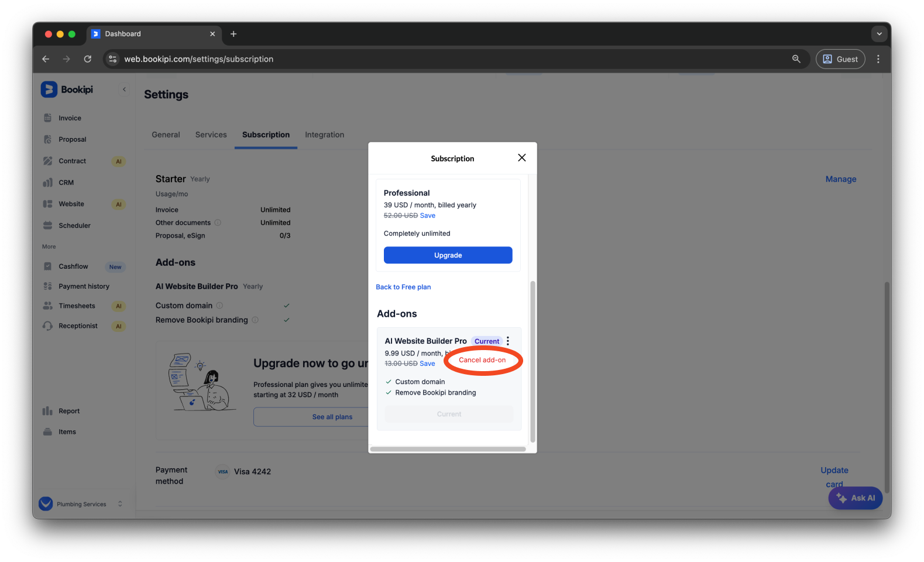This screenshot has height=562, width=924.
Task: Click the Manage subscription link
Action: point(841,179)
